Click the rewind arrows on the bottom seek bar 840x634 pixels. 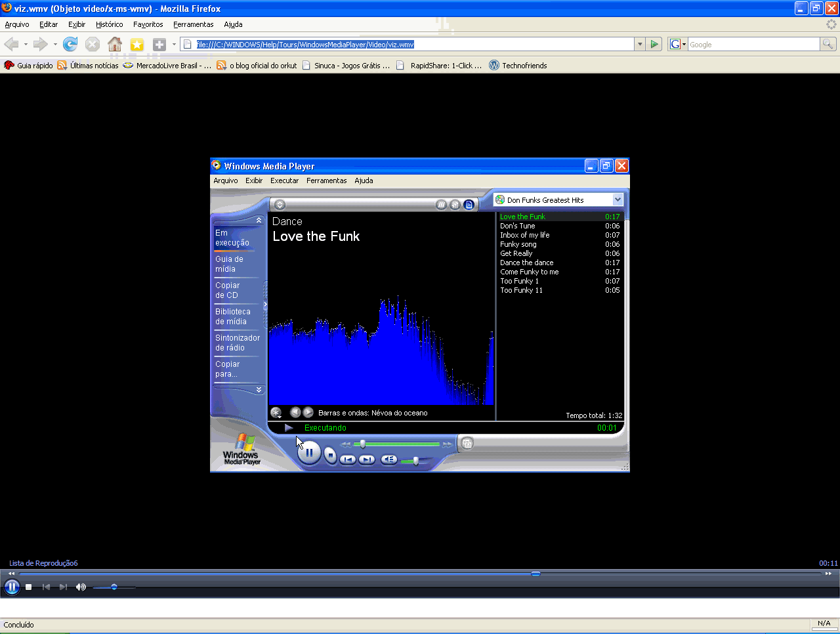click(x=11, y=574)
